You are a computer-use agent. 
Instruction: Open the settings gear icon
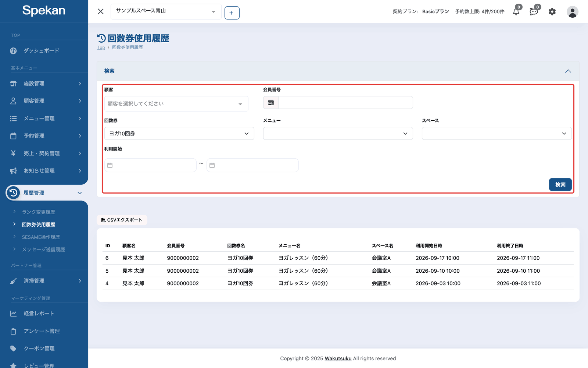(x=552, y=12)
